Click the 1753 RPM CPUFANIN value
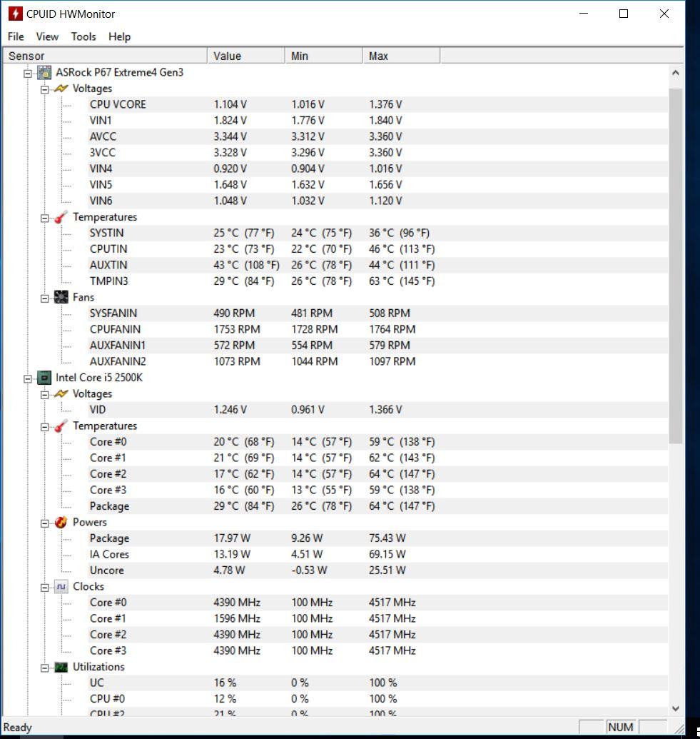This screenshot has height=739, width=700. pyautogui.click(x=237, y=329)
